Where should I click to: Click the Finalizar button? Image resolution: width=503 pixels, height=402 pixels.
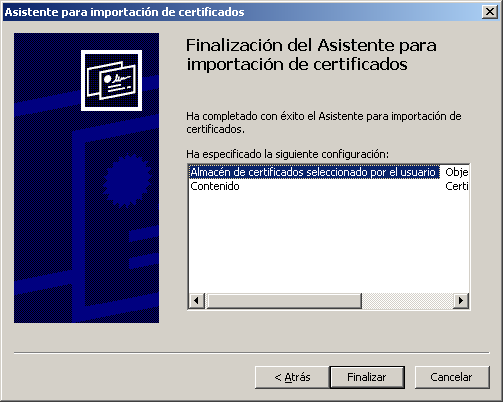367,377
